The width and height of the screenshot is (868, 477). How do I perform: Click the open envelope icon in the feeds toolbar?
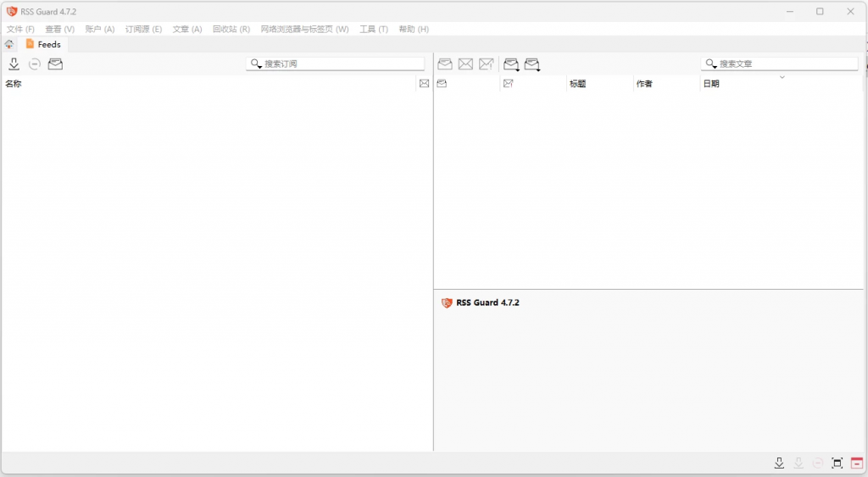[x=55, y=64]
